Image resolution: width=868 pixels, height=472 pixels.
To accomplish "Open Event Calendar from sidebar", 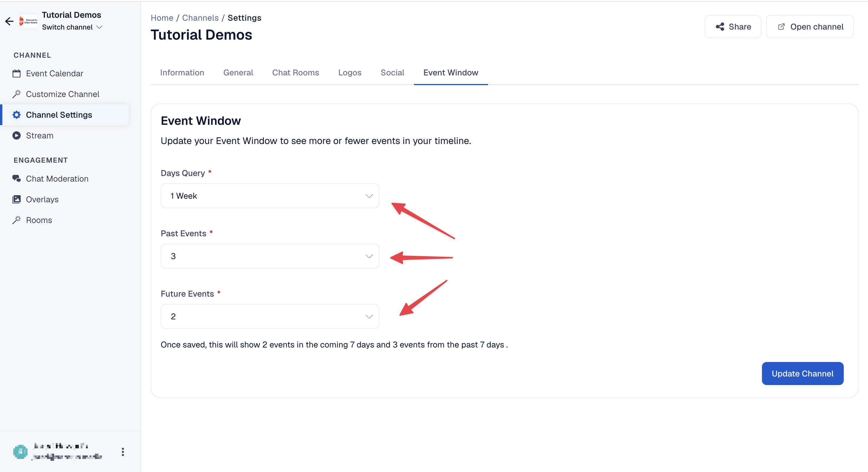I will click(x=65, y=74).
